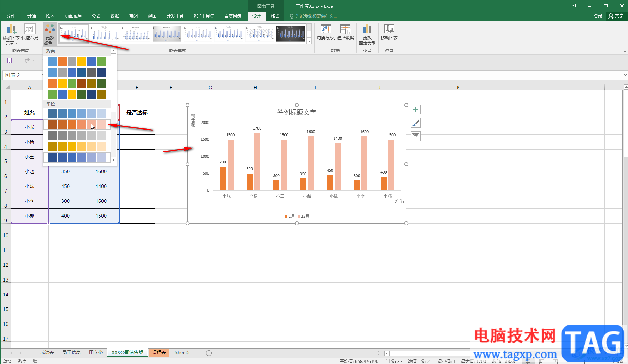Click the Ribbon Display Options icon
This screenshot has width=628, height=364.
click(x=573, y=6)
